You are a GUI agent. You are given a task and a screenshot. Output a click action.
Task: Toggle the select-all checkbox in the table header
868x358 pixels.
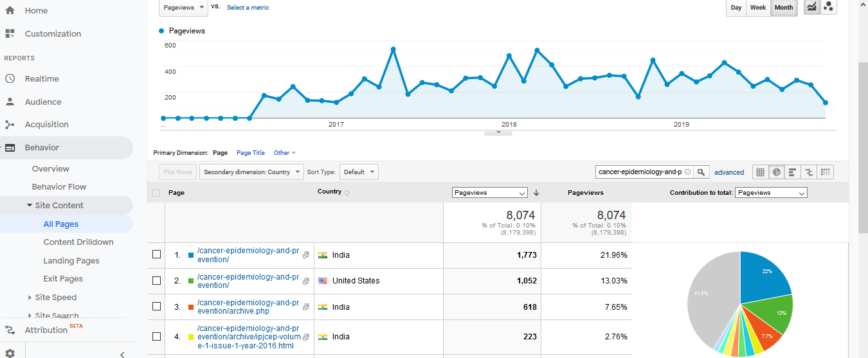coord(156,193)
